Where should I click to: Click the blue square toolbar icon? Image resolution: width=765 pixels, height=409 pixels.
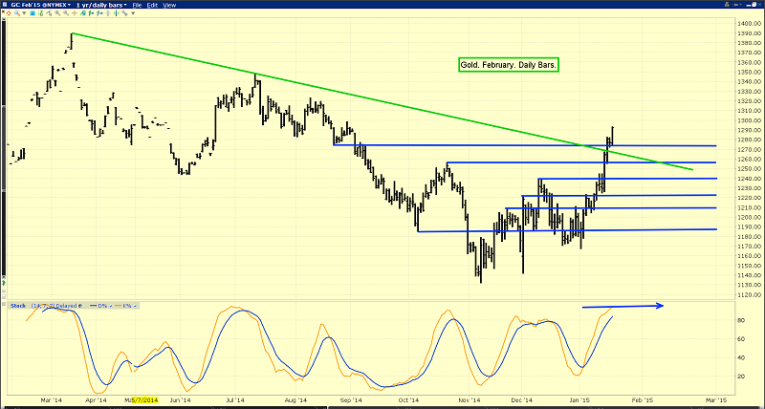click(x=32, y=13)
